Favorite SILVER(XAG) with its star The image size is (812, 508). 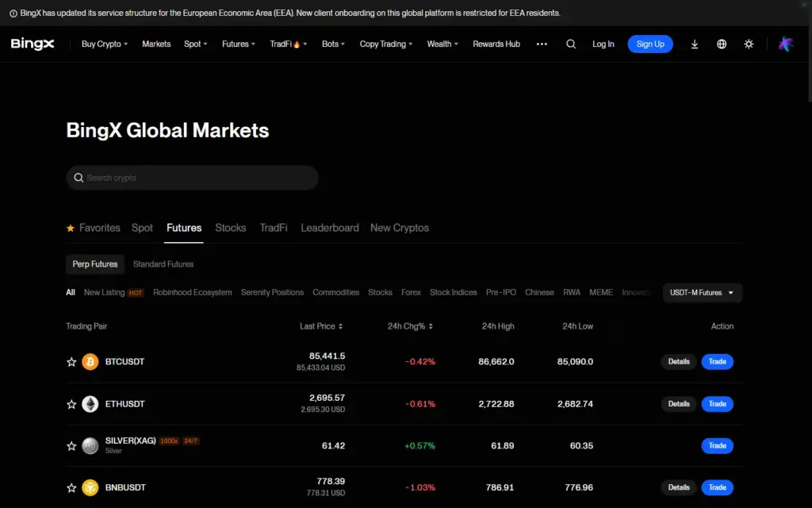click(71, 446)
